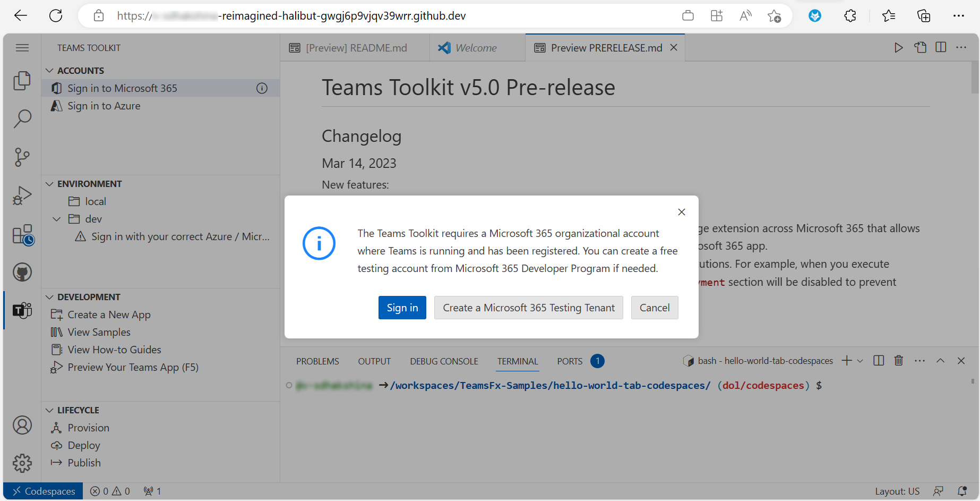Screen dimensions: 980x501
Task: Open notifications bell in status bar
Action: [x=962, y=491]
